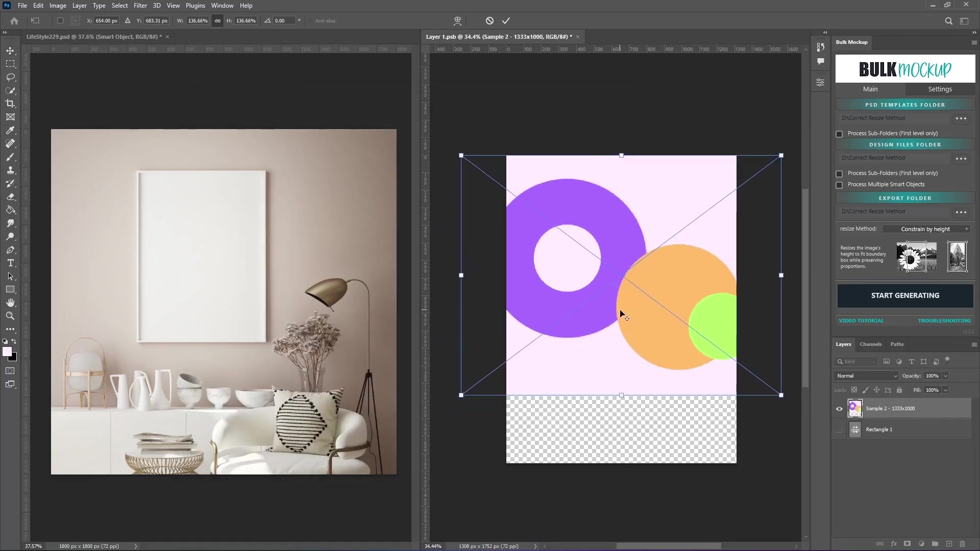Select the Move tool
This screenshot has width=980, height=551.
coord(10,51)
